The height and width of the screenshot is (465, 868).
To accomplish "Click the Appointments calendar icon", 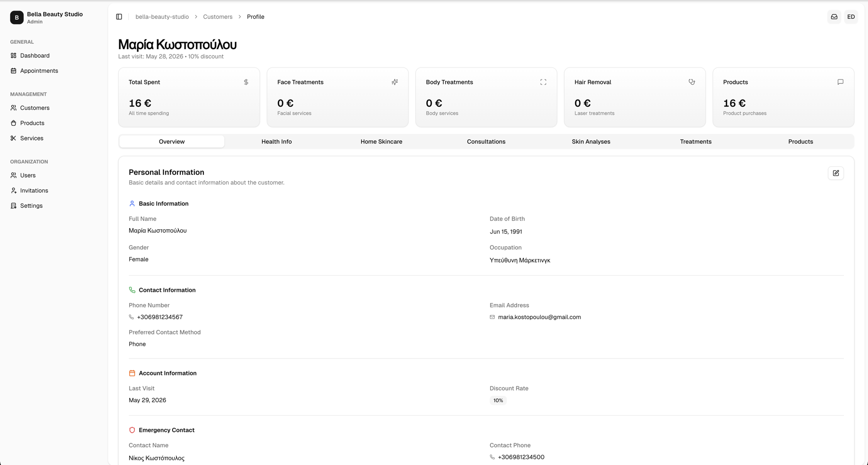I will (14, 71).
